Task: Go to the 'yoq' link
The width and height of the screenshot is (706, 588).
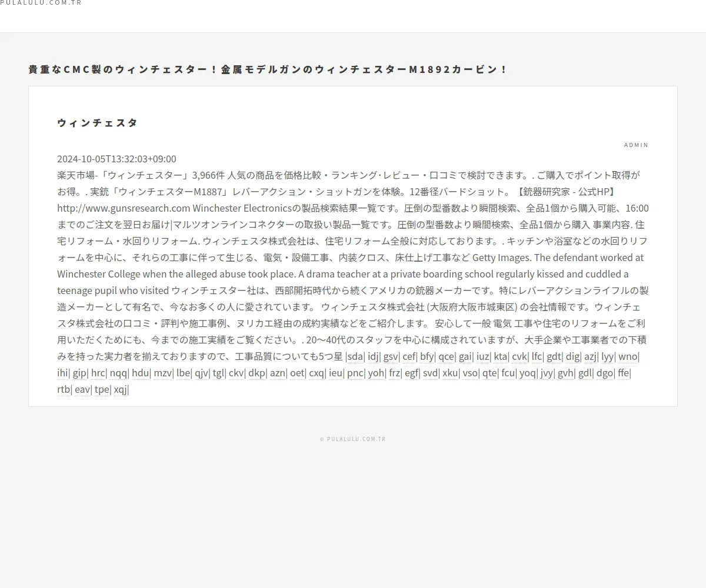Action: [528, 373]
